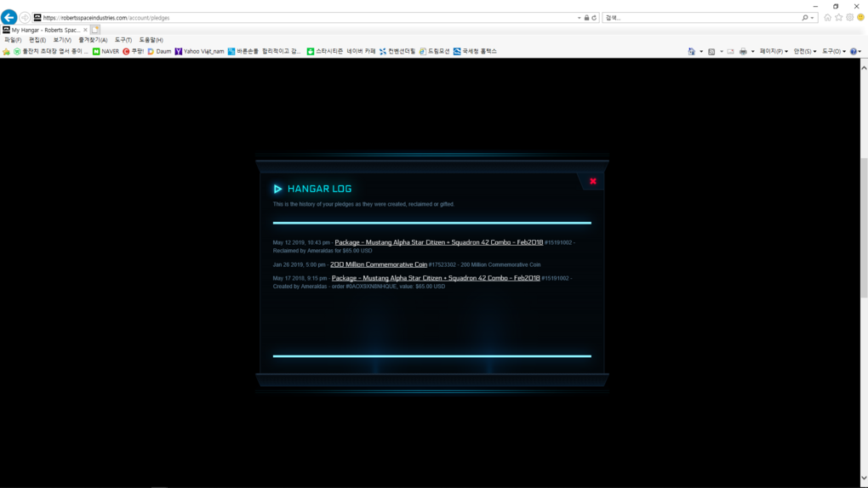Open the 도구(T) menu
The width and height of the screenshot is (868, 488).
[123, 40]
